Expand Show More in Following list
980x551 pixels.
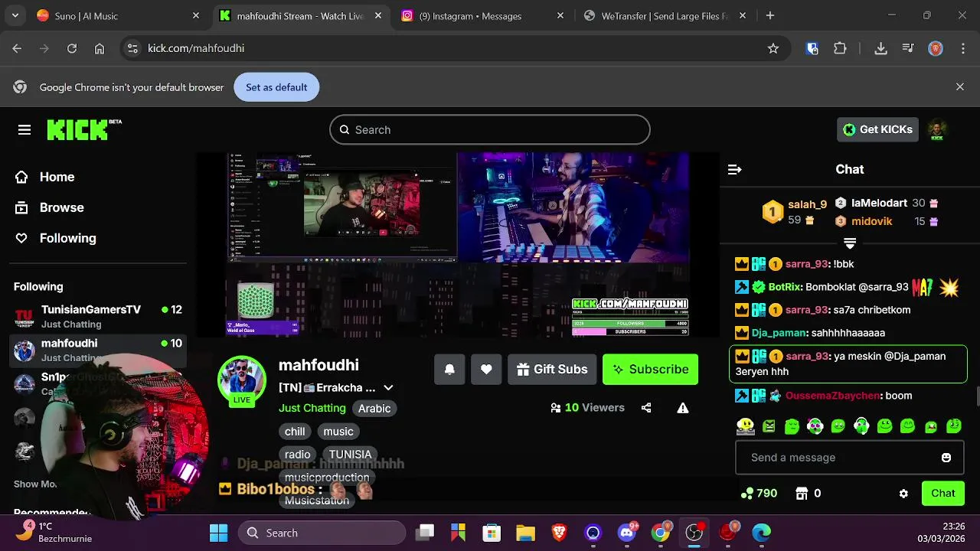35,484
